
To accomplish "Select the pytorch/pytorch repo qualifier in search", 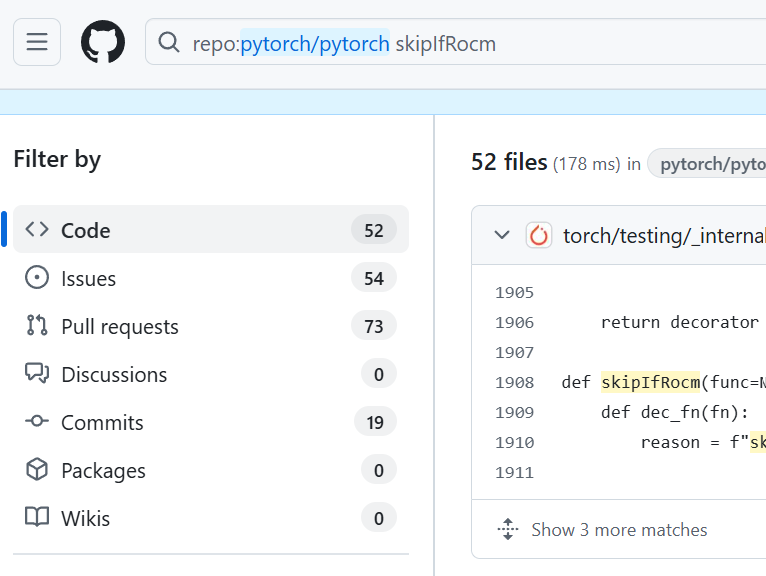I will pyautogui.click(x=315, y=43).
